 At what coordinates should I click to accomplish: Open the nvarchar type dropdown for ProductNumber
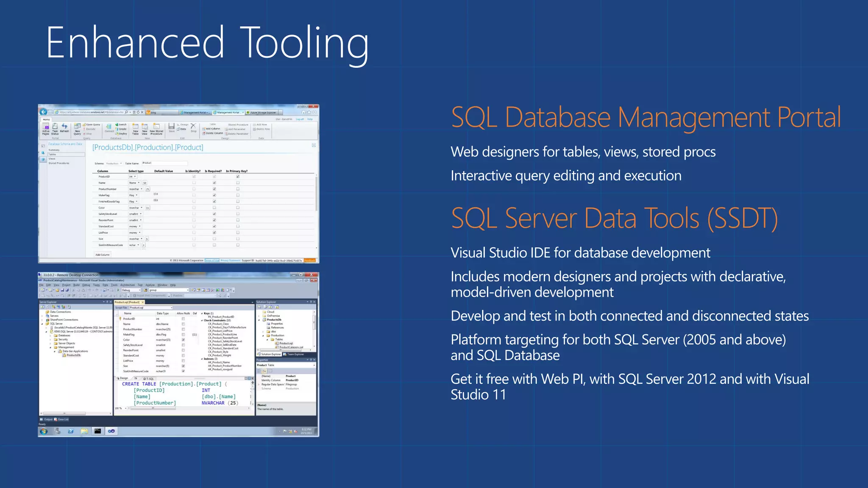136,189
